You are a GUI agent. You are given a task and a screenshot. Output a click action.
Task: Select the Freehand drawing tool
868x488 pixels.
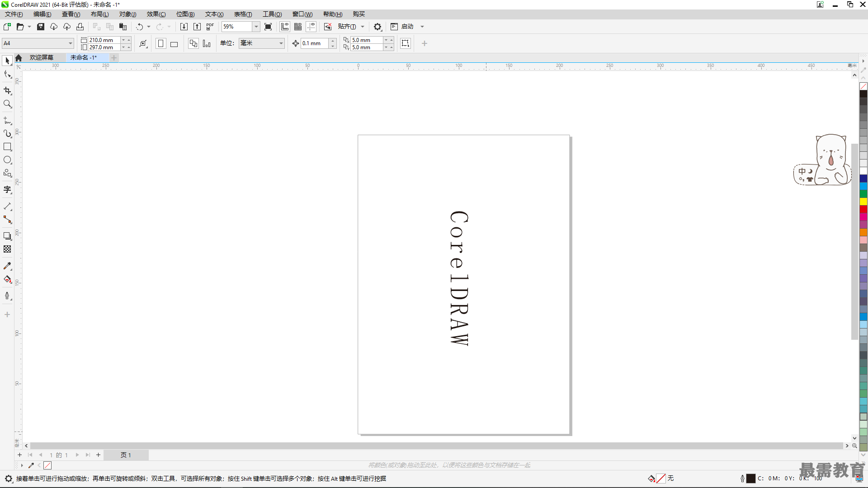[7, 121]
